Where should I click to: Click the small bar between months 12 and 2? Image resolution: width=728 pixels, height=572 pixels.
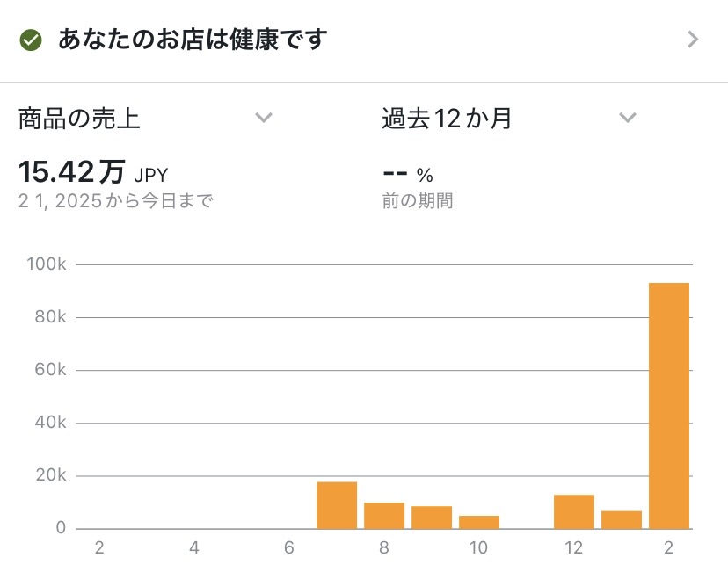622,519
